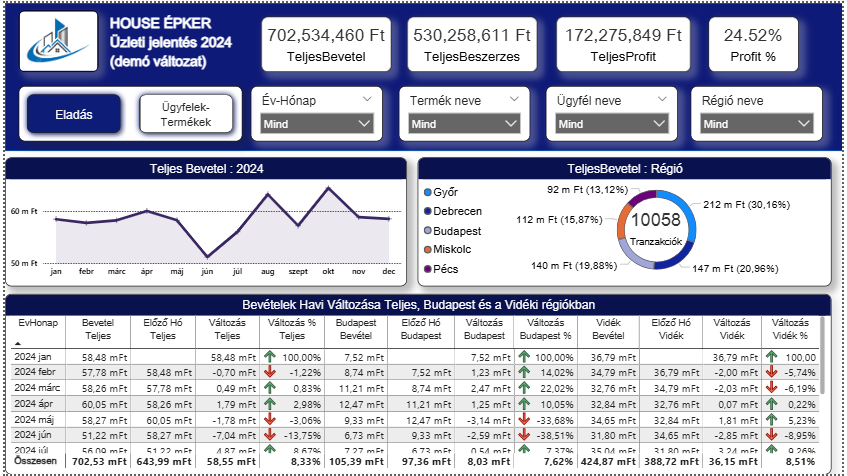The height and width of the screenshot is (476, 847).
Task: Toggle the Győr legend item
Action: pyautogui.click(x=441, y=192)
